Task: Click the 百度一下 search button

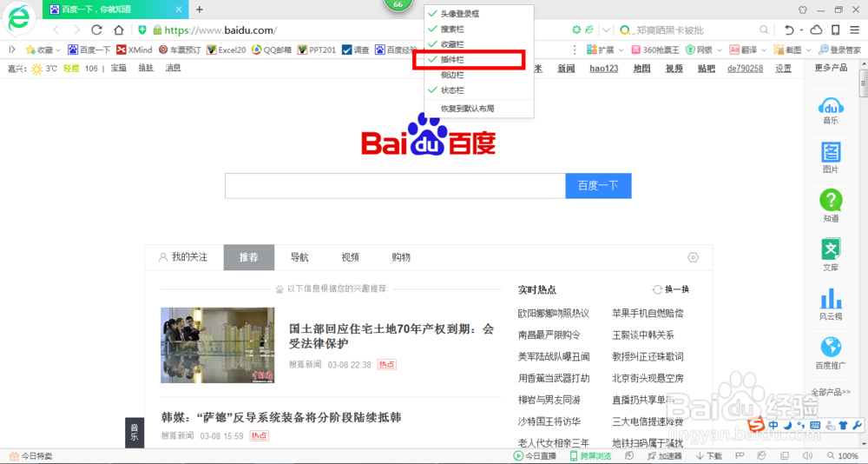Action: 598,186
